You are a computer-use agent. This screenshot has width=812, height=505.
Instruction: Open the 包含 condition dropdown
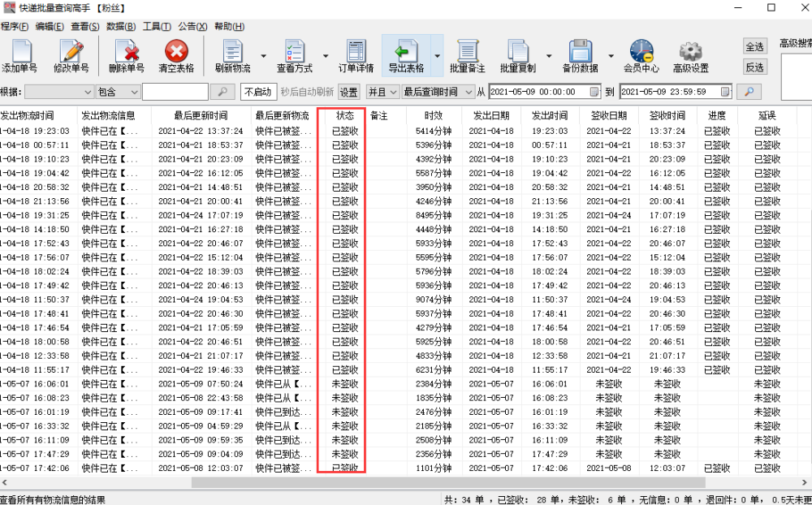click(118, 92)
